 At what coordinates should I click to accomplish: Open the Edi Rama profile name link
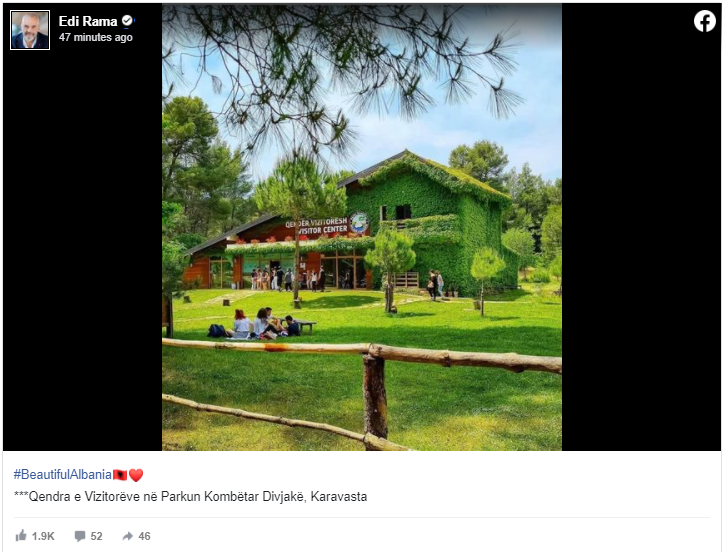88,21
